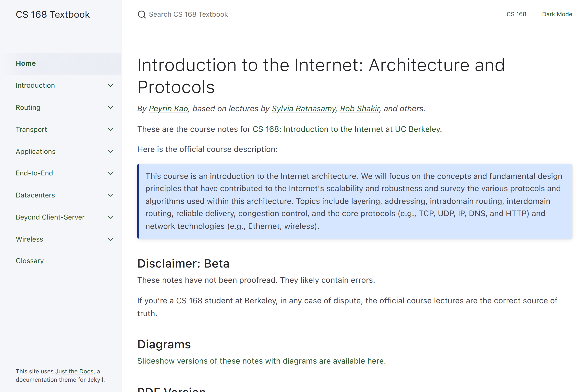588x392 pixels.
Task: Open the Applications section page
Action: [x=36, y=151]
